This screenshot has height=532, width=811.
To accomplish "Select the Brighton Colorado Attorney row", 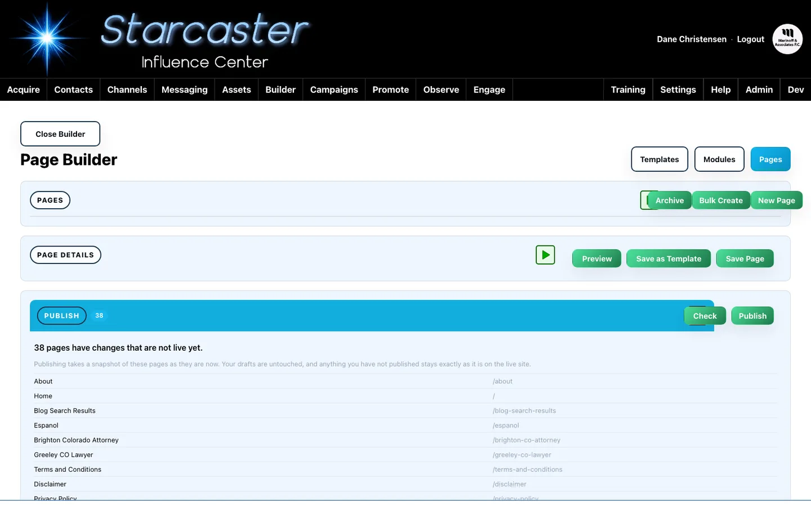I will (x=405, y=440).
